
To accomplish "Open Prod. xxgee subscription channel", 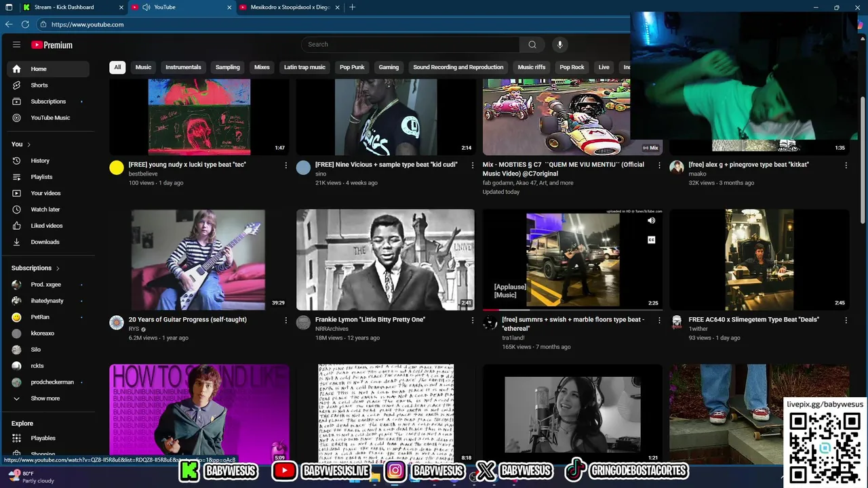I will click(48, 285).
